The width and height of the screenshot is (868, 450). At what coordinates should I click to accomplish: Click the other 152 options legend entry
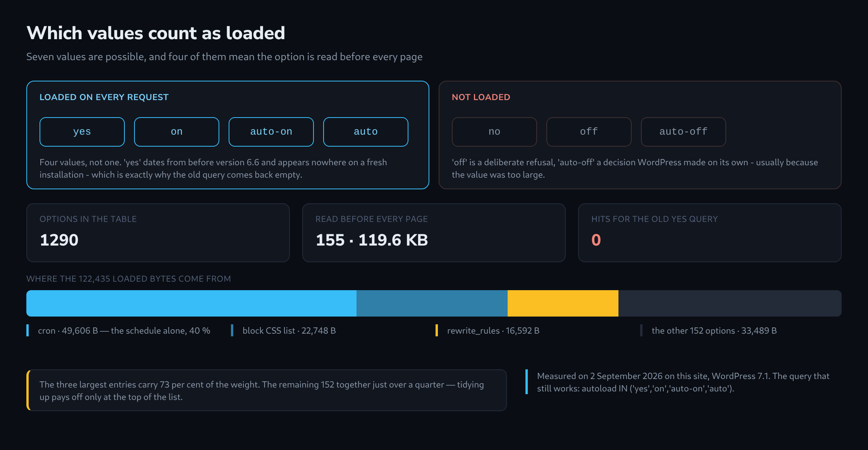[709, 331]
